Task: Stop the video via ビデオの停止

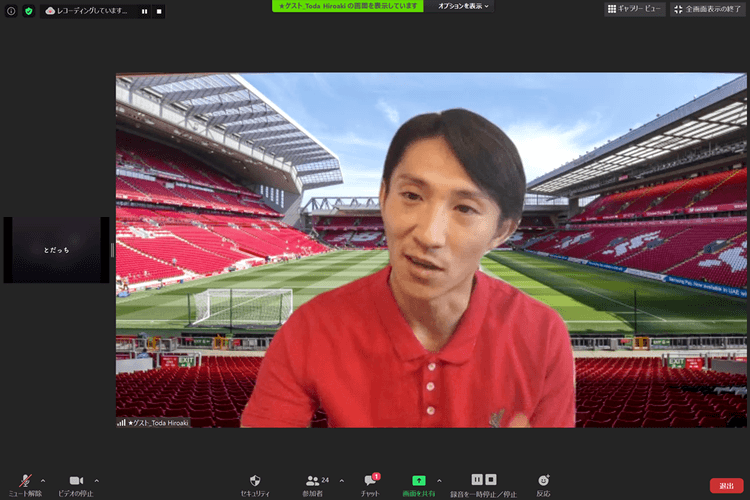Action: [76, 485]
